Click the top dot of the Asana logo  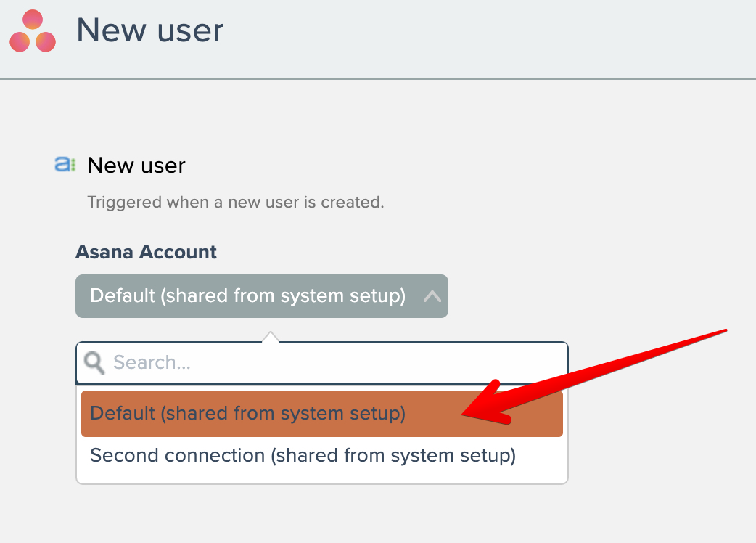[33, 21]
